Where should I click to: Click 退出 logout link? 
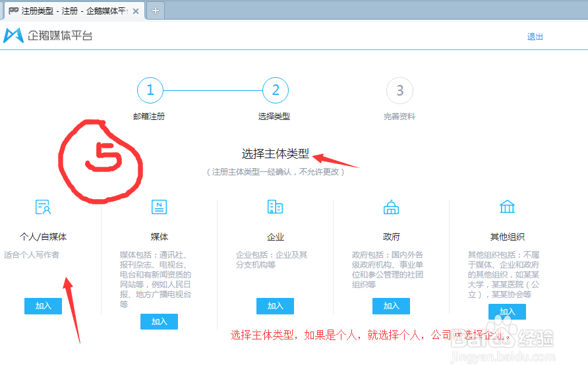535,36
